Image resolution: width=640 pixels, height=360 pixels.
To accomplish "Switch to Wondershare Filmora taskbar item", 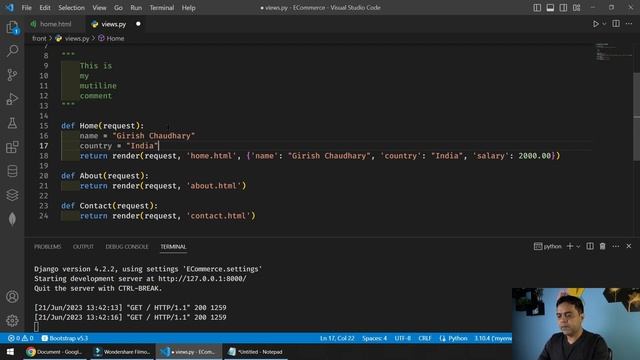I will (x=122, y=352).
